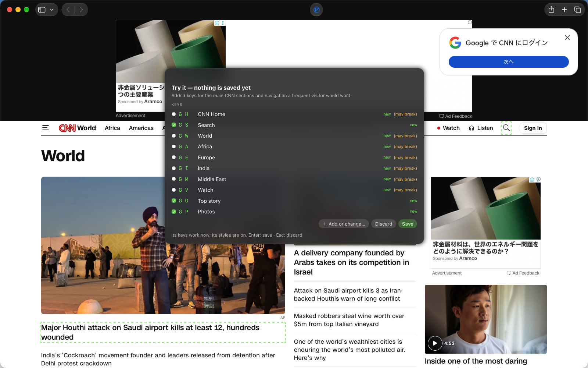Screen dimensions: 588x368
Task: Disable the G O Top story key
Action: tap(174, 201)
